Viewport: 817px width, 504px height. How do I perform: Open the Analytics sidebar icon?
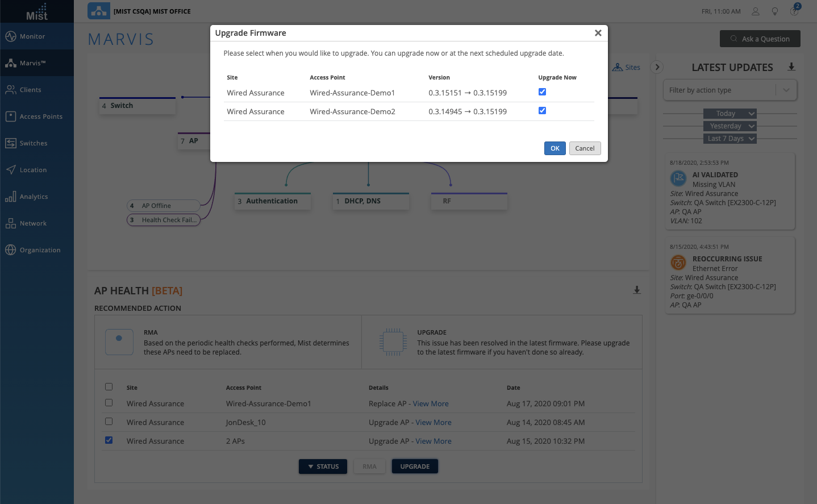pyautogui.click(x=11, y=197)
